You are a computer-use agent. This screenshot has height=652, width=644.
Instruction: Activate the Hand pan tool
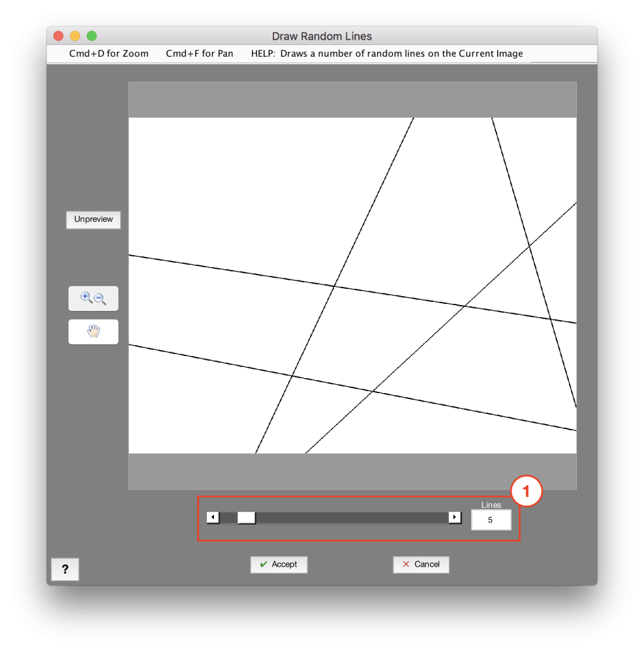coord(93,331)
